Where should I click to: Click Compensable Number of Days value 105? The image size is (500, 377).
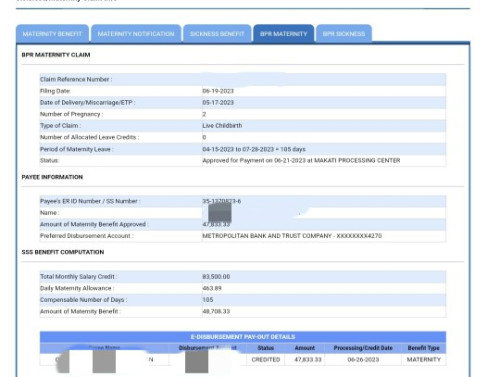[x=208, y=300]
